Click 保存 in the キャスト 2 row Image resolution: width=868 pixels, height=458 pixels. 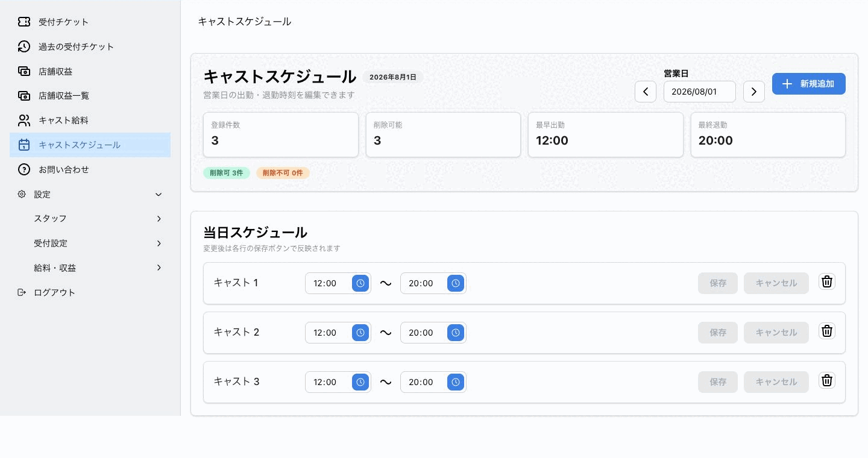(718, 333)
